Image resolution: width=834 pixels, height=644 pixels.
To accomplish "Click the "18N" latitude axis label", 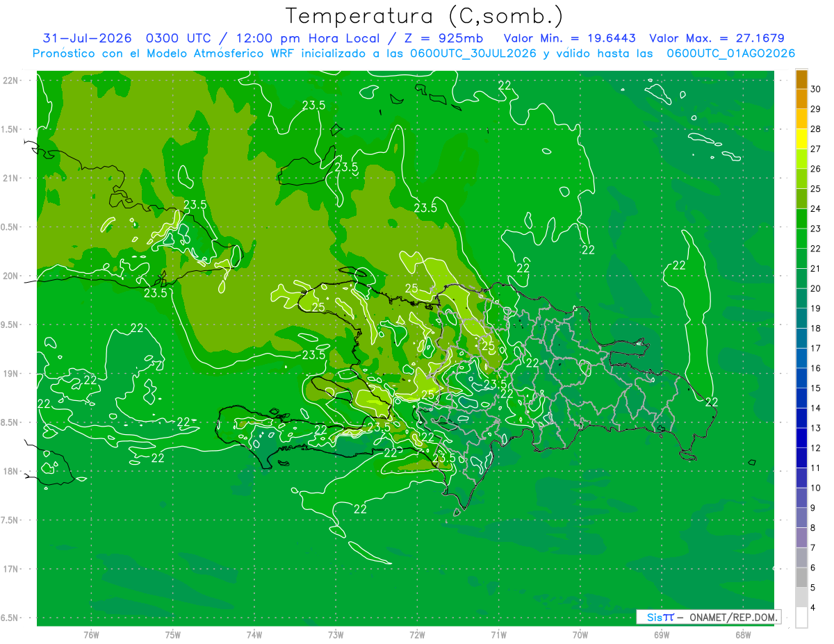I will (11, 471).
